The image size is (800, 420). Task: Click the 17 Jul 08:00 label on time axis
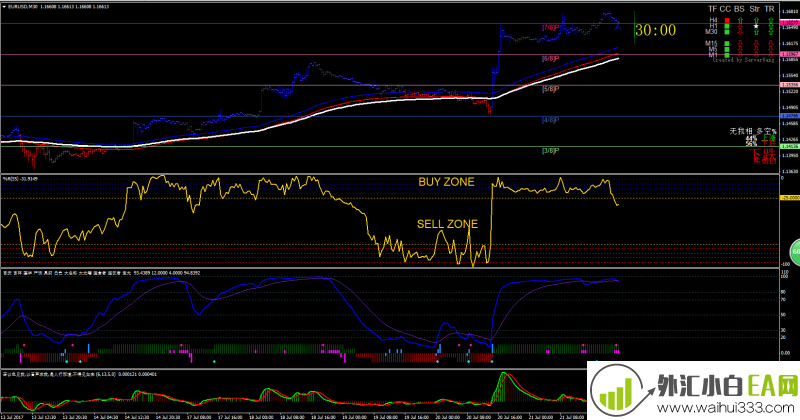[201, 416]
